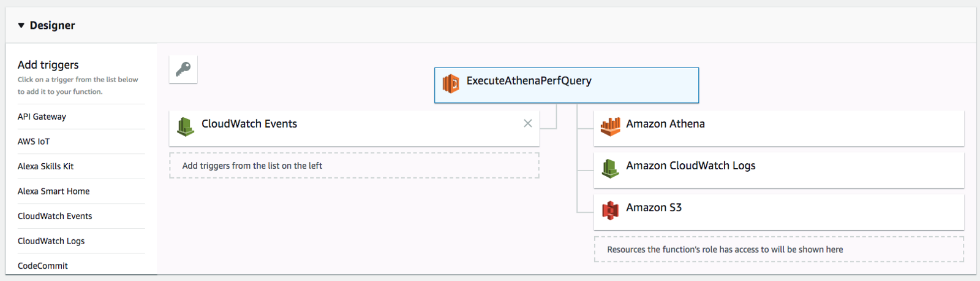This screenshot has height=281, width=980.
Task: Add API Gateway trigger from list
Action: [42, 117]
